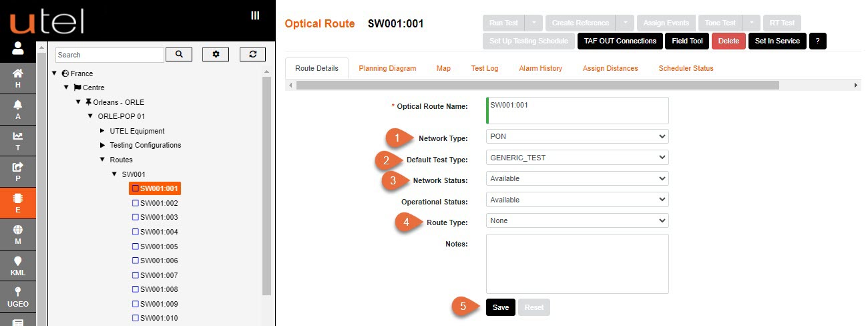Expand the UTEL Equipment node
Screen dimensions: 868x326
click(x=102, y=131)
